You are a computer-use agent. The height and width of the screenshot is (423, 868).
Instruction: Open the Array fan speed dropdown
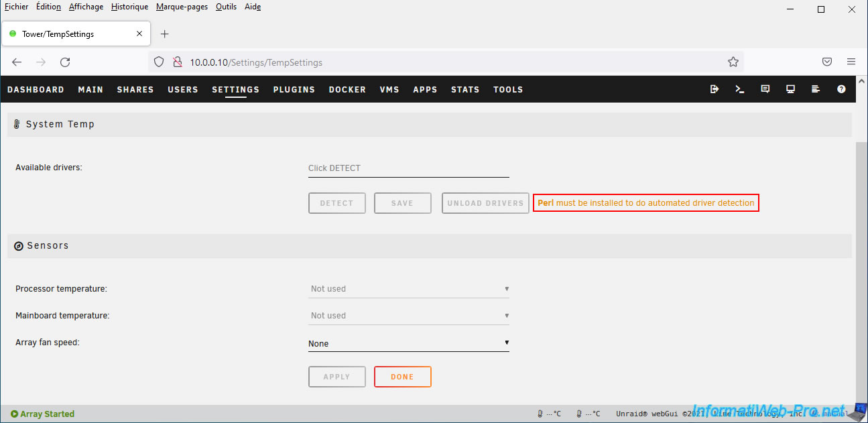click(x=408, y=344)
